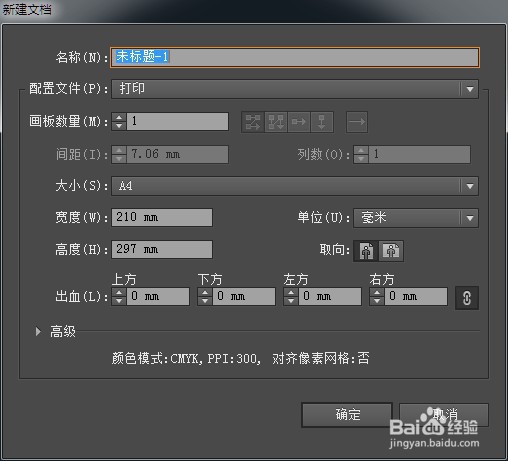
Task: Select Arrange by Column artboard layout icon
Action: [x=322, y=122]
